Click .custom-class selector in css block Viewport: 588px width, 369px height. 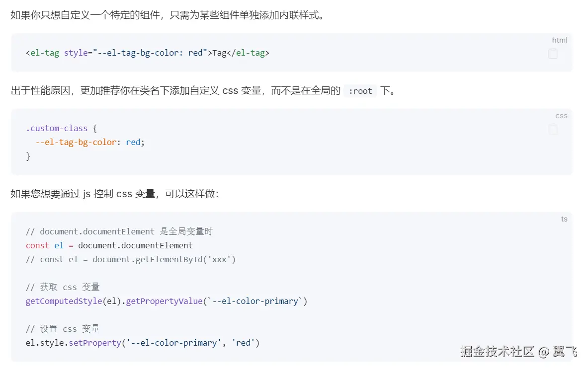click(57, 128)
